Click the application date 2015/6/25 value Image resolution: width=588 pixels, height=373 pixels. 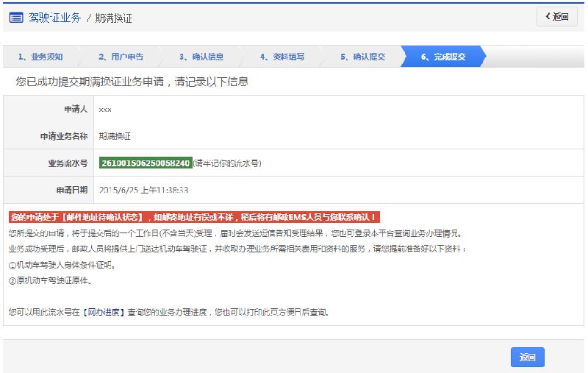[x=143, y=190]
